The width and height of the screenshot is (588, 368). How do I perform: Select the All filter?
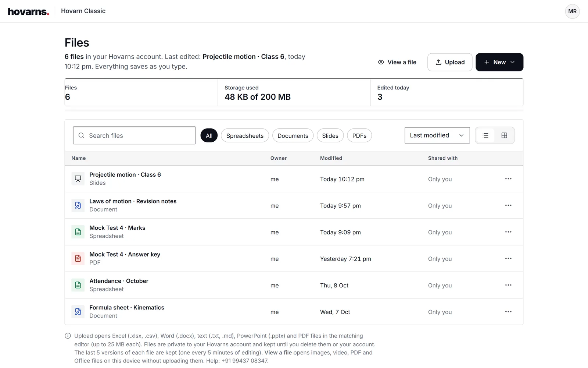(209, 135)
